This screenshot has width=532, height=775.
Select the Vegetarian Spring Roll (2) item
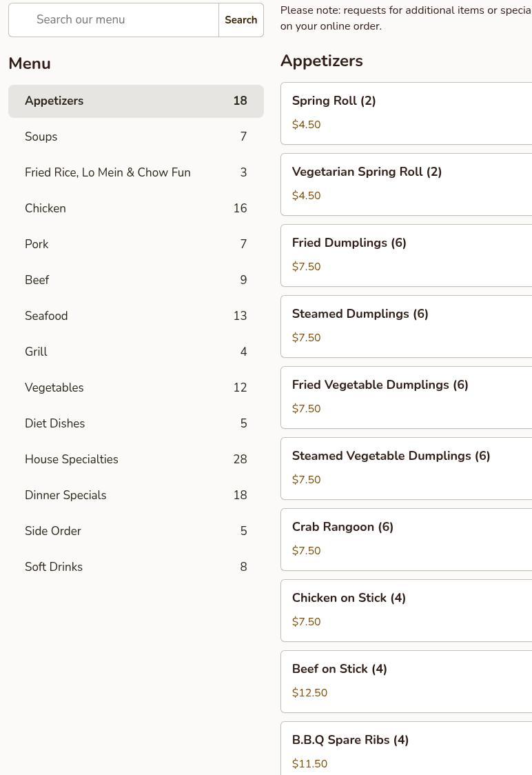[406, 184]
